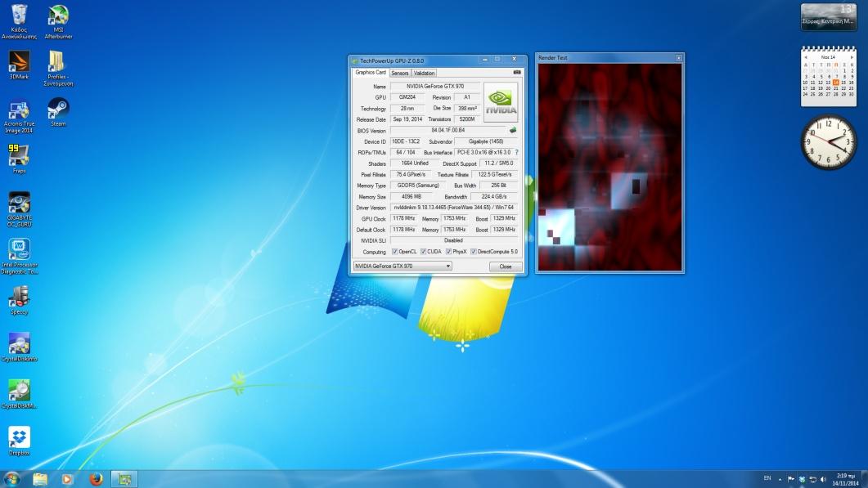Select the Fraps desktop icon
This screenshot has width=868, height=488.
tap(19, 159)
